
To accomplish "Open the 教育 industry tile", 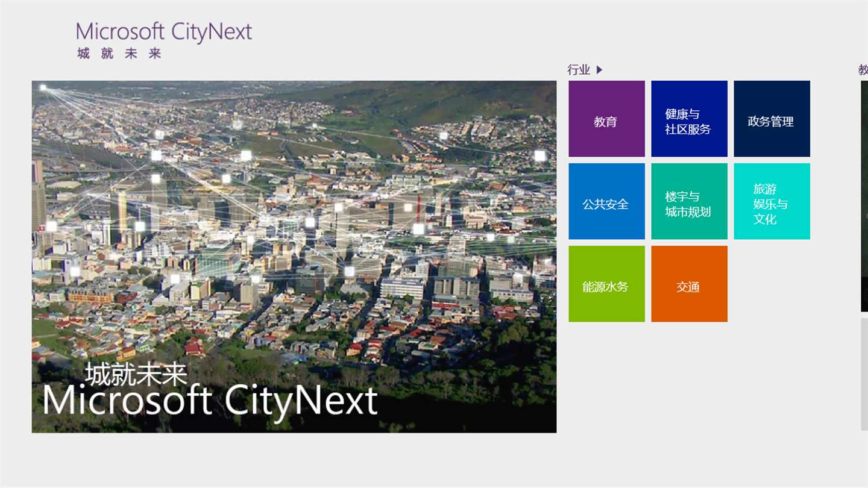I will click(606, 119).
